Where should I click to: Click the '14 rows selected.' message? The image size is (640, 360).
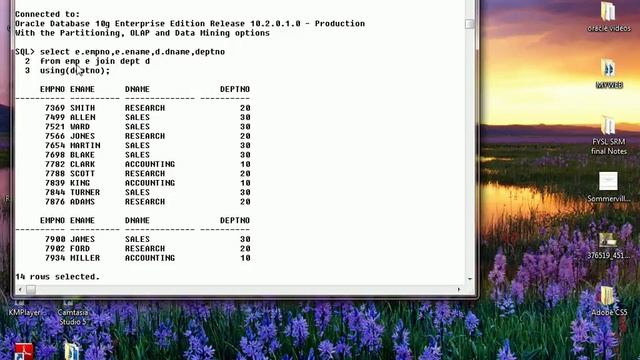tap(58, 277)
